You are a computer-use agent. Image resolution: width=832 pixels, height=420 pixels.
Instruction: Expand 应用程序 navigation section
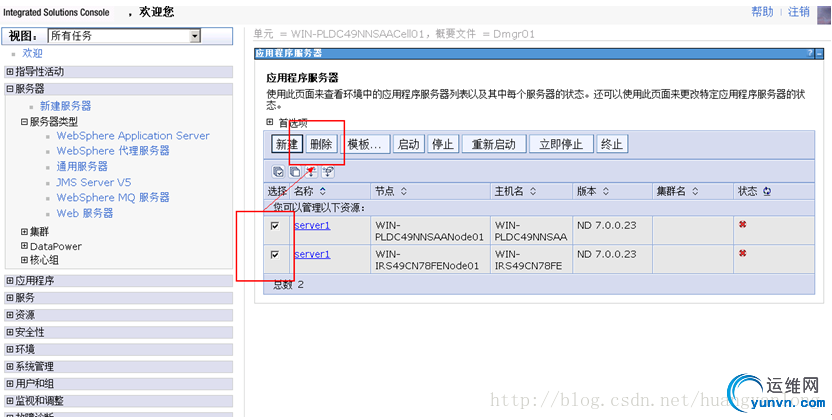[x=10, y=281]
